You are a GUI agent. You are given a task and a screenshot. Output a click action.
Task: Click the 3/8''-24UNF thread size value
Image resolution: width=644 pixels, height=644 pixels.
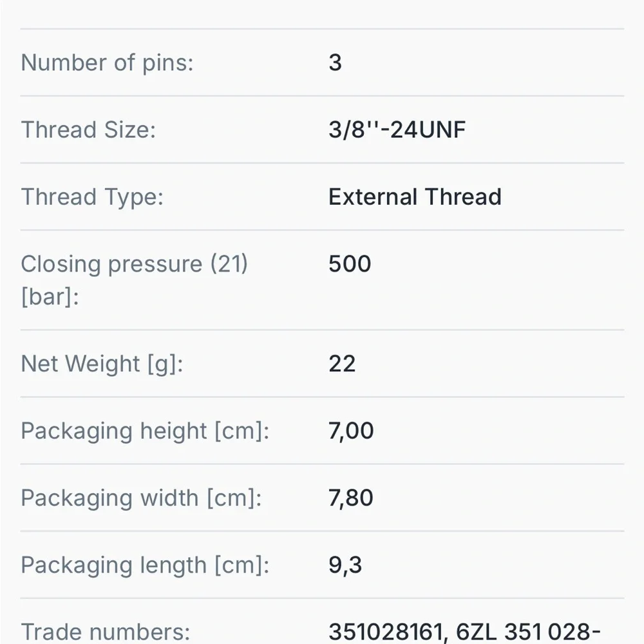(397, 129)
